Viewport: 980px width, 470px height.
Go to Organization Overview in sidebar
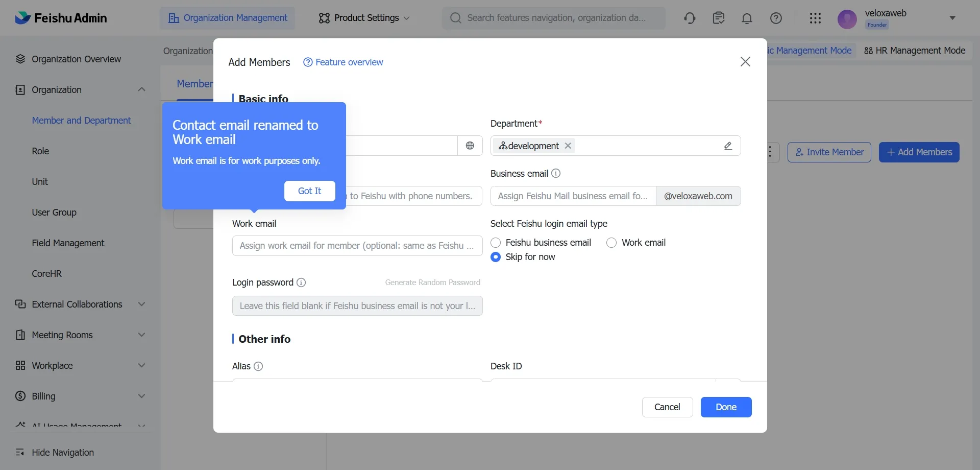click(76, 59)
